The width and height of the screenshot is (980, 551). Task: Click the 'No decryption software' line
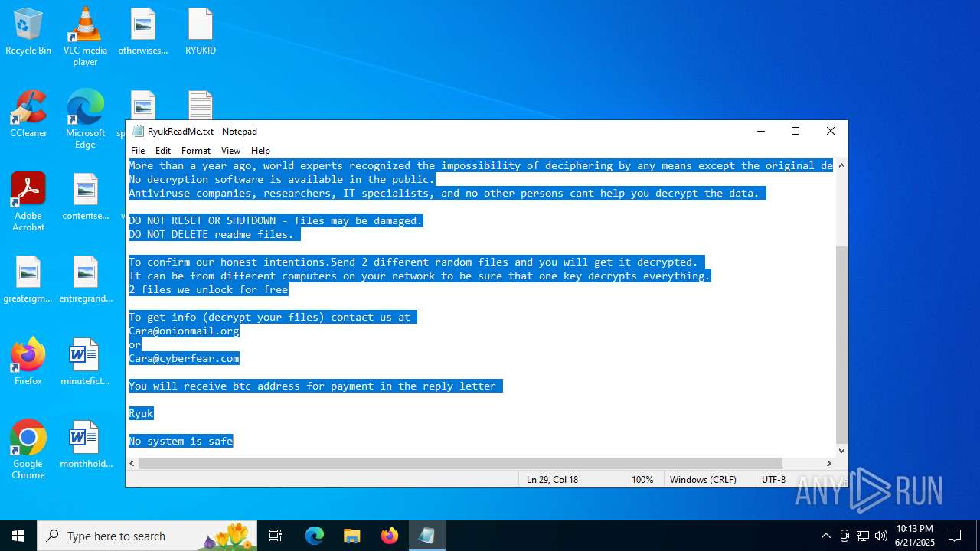click(282, 179)
